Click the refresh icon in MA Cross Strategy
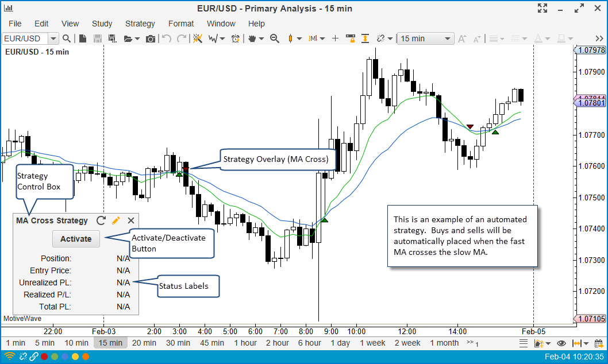Image resolution: width=608 pixels, height=364 pixels. coord(101,220)
